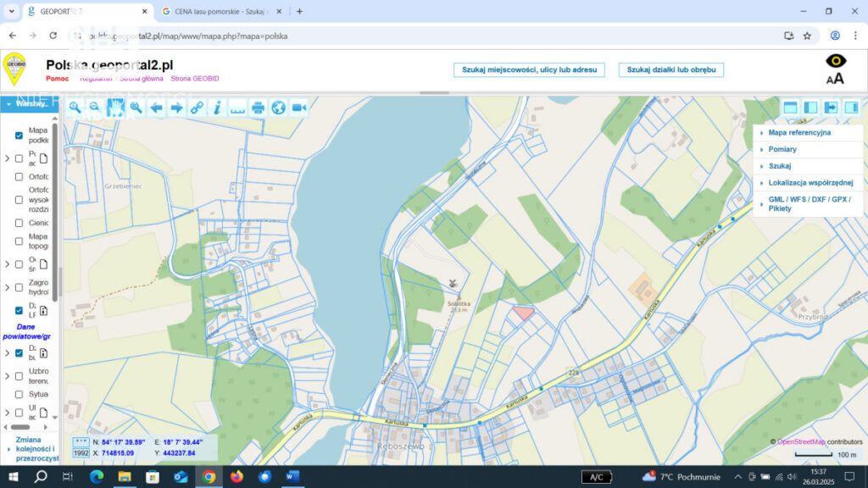Activate the pan hand tool
The image size is (868, 488).
click(115, 108)
